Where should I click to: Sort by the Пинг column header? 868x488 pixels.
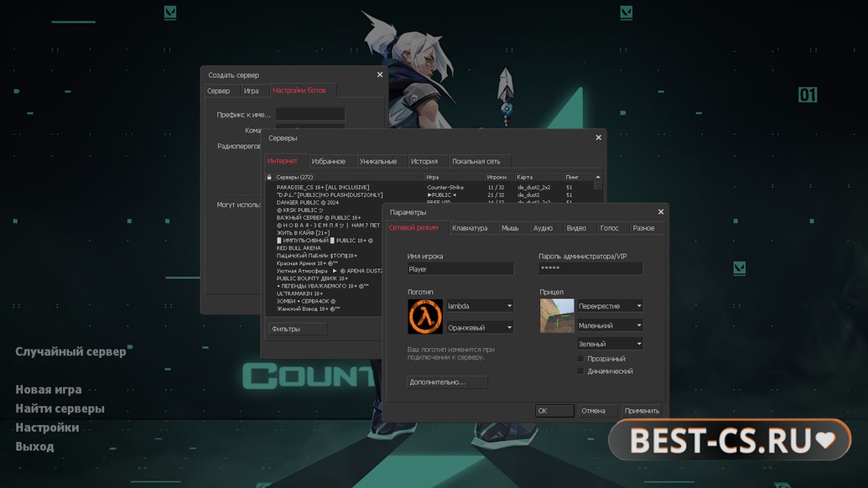(579, 177)
